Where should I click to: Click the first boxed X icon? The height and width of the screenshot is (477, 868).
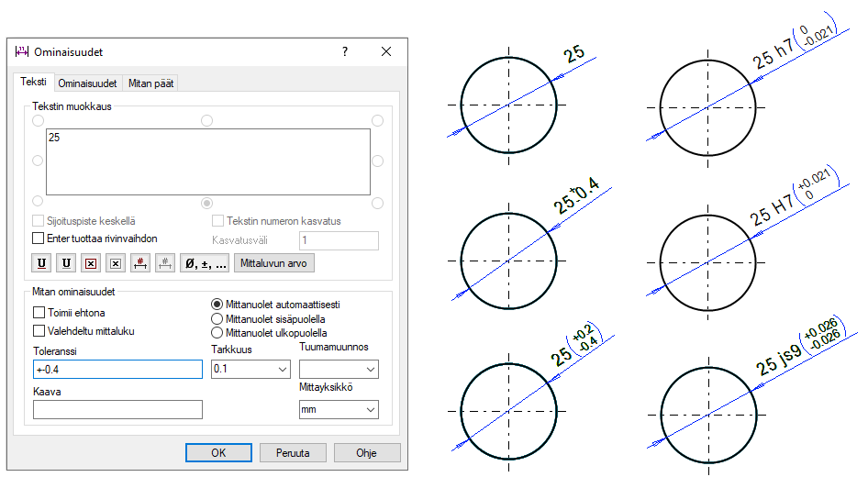pos(91,263)
